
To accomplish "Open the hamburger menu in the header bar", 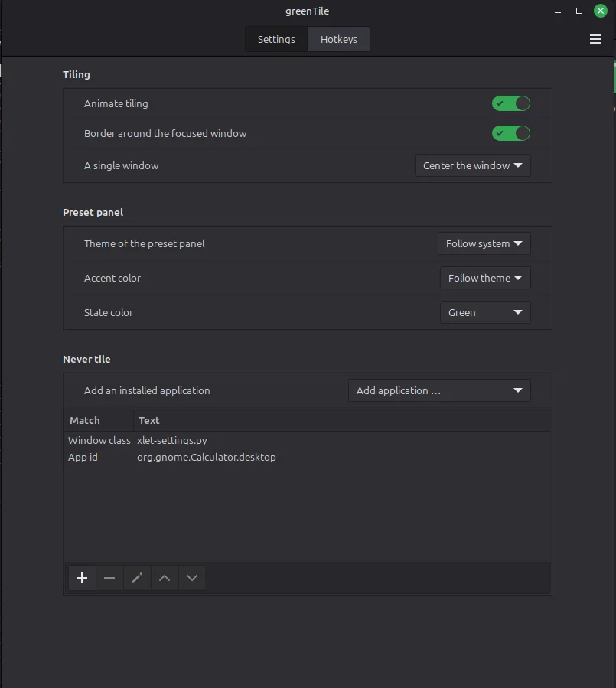I will coord(595,39).
